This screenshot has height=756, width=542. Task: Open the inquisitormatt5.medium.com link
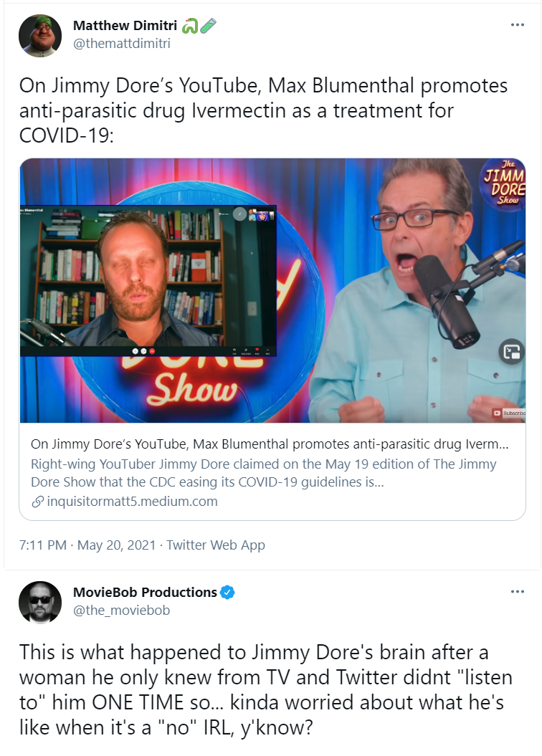[x=132, y=502]
